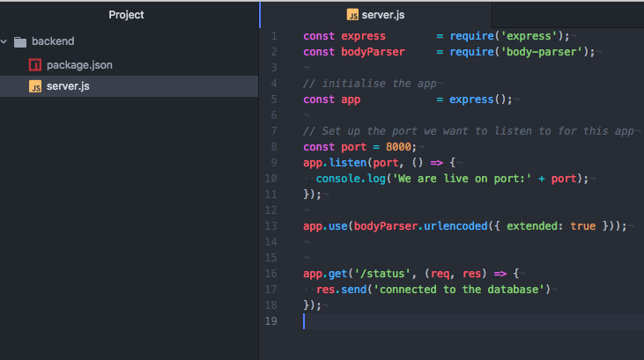
Task: Click the req parameter on line 16
Action: click(440, 274)
